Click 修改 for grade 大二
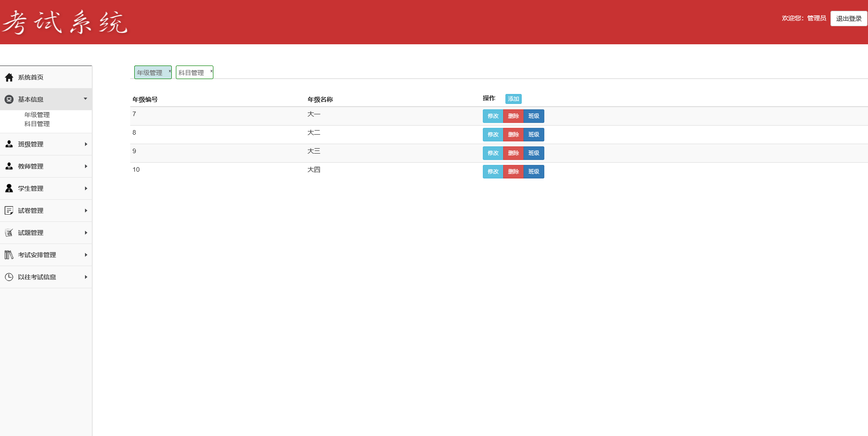The height and width of the screenshot is (436, 868). pos(493,135)
